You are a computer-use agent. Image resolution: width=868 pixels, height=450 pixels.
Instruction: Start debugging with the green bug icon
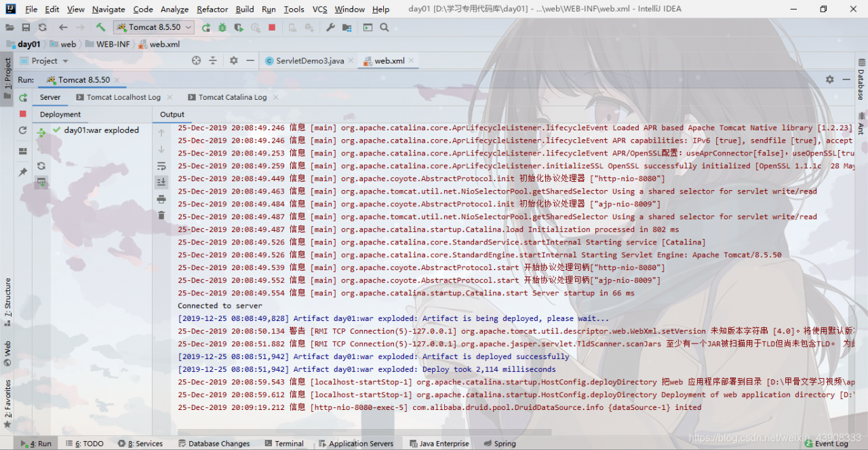pyautogui.click(x=222, y=27)
